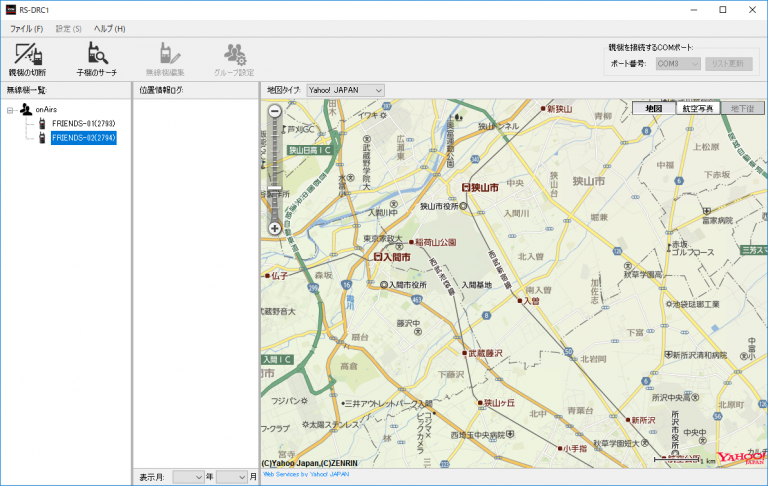Click 三井アウトレットパーク入間 label on map
Viewport: 768px width, 486px height.
point(388,404)
